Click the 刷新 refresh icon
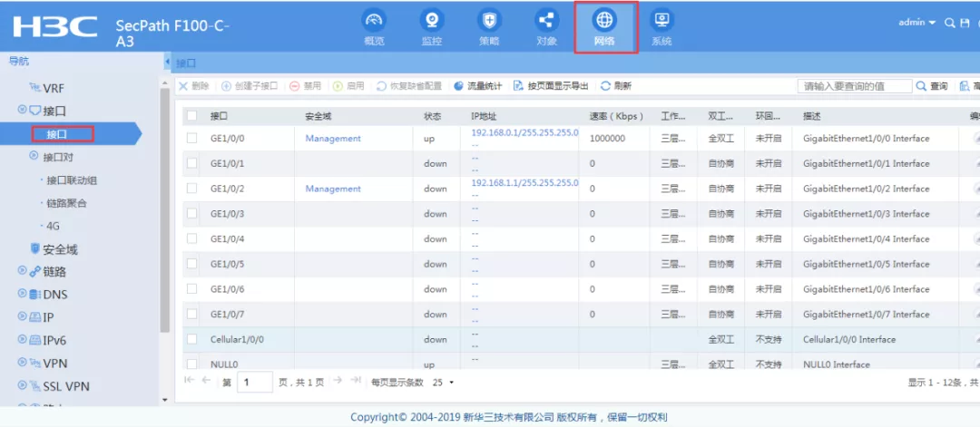The image size is (980, 427). click(605, 86)
